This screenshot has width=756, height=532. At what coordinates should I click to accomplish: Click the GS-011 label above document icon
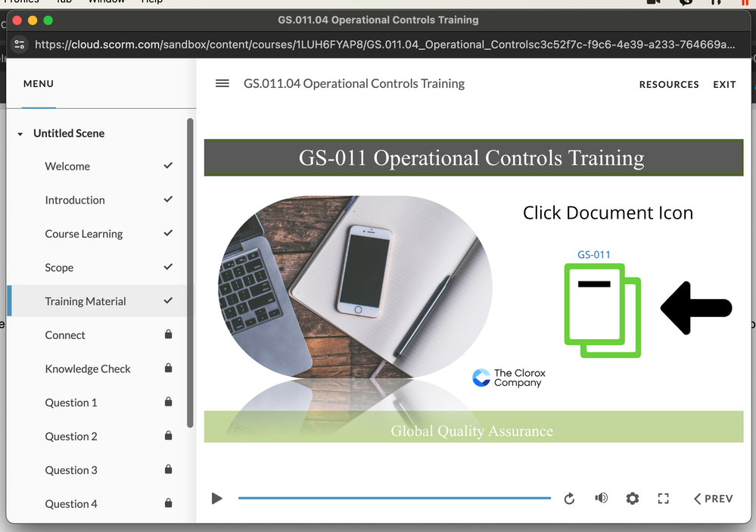[x=594, y=255]
